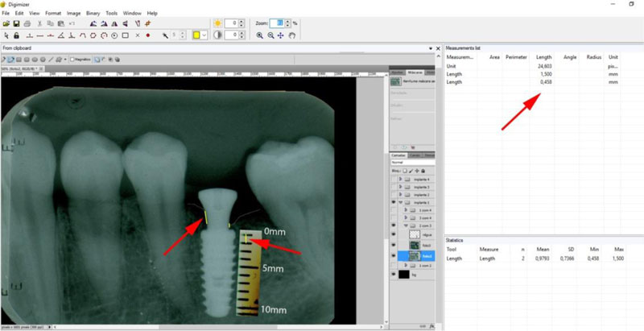644x331 pixels.
Task: Select the Hand pan tool
Action: (x=292, y=35)
